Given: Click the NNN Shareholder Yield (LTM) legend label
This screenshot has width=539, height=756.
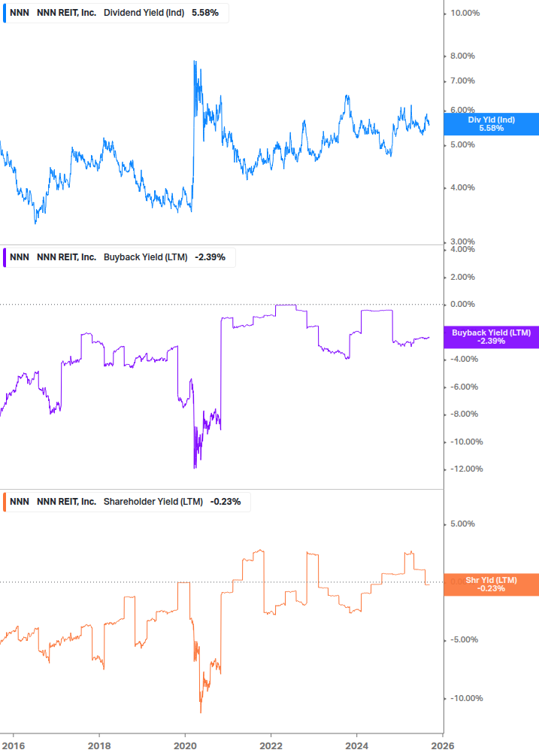Looking at the screenshot, I should tap(127, 502).
